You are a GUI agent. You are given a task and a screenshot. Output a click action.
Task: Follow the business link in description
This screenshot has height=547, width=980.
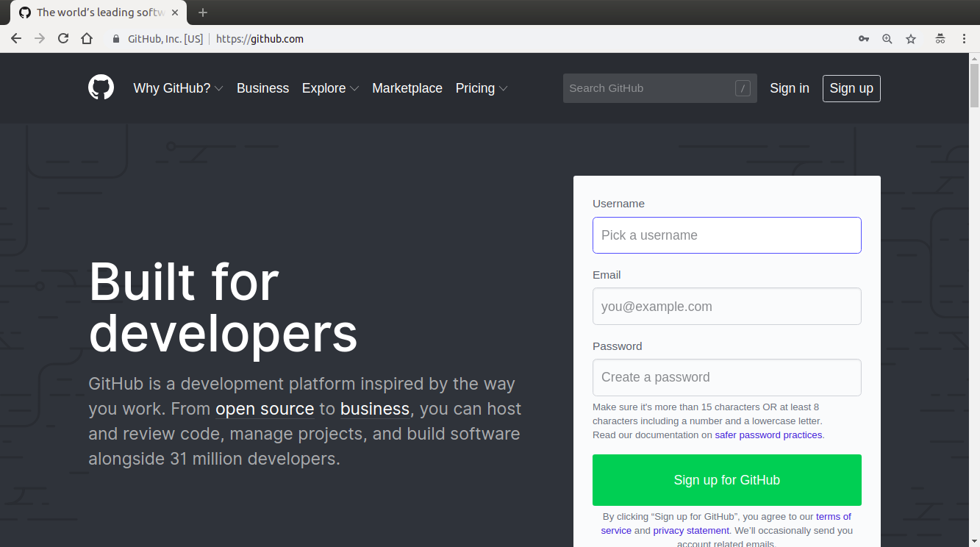375,409
